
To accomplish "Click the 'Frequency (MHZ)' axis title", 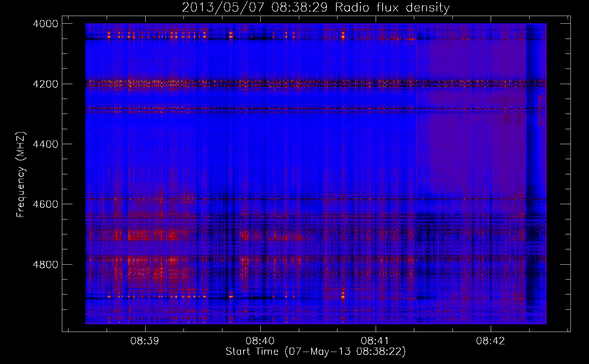I will pyautogui.click(x=21, y=175).
